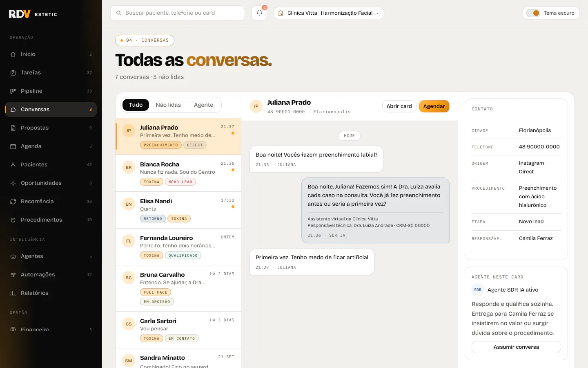588x368 pixels.
Task: Open Bruna Carvalho conversation
Action: 178,289
